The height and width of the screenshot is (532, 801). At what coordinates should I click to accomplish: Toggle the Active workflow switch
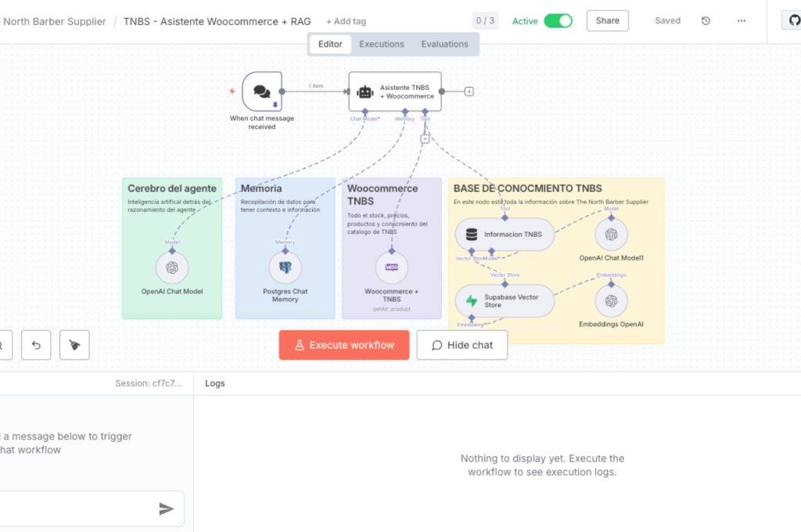pyautogui.click(x=558, y=21)
